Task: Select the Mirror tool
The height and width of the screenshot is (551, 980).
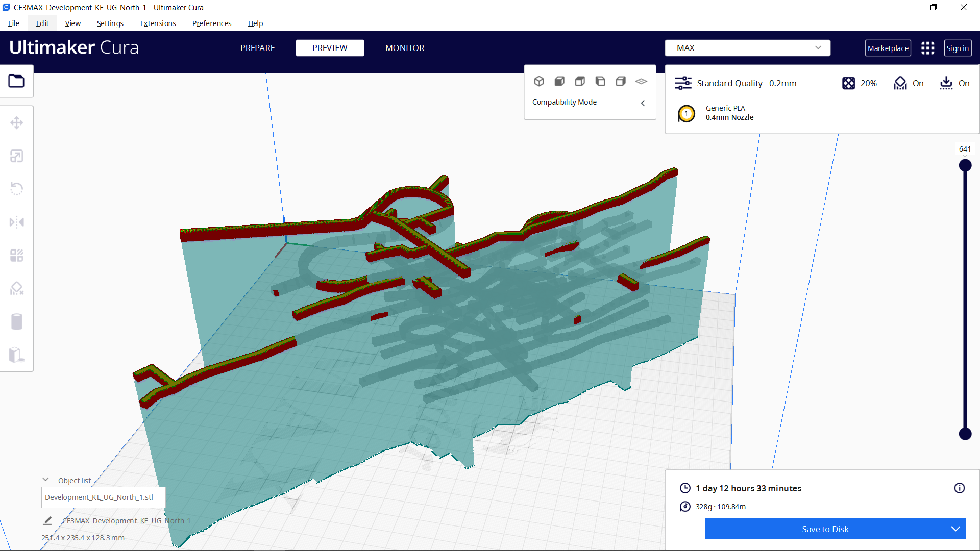Action: [x=17, y=222]
